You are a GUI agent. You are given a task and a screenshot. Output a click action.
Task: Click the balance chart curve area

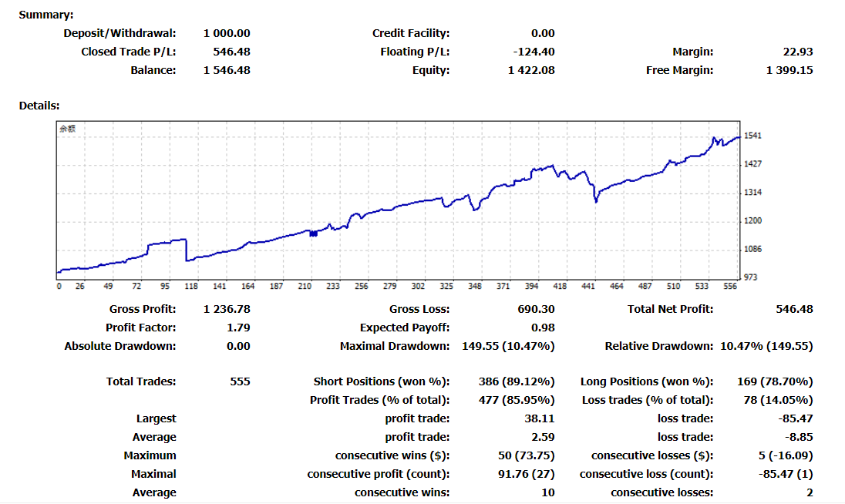tap(399, 200)
